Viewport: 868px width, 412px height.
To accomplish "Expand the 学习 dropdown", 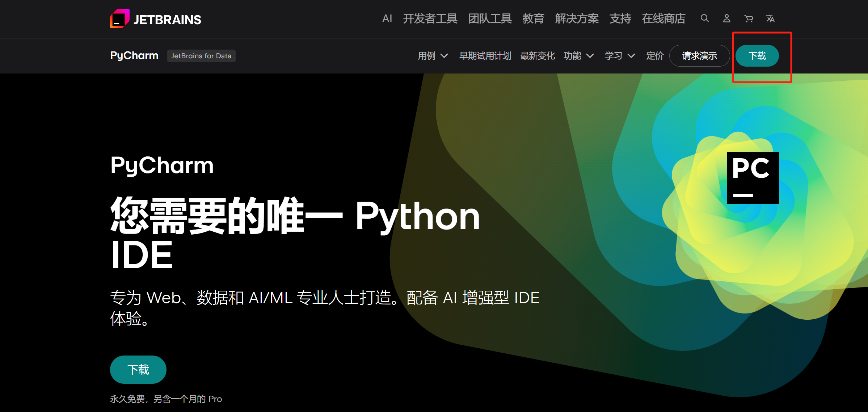I will point(619,56).
